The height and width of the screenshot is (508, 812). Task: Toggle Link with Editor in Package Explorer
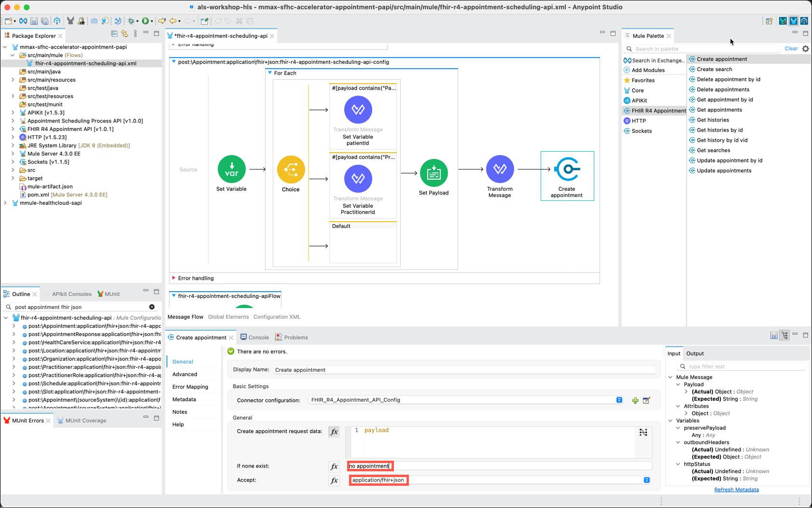click(125, 34)
